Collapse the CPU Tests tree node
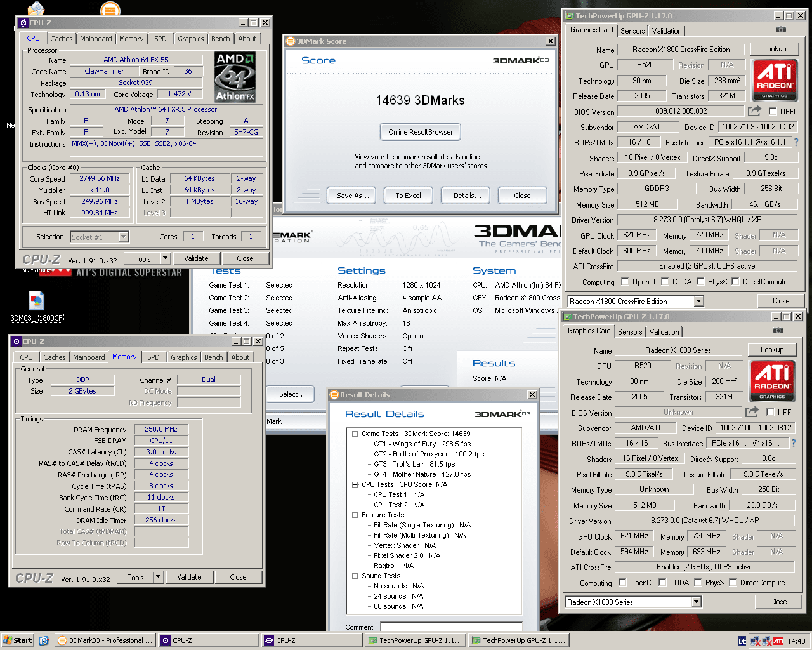This screenshot has width=812, height=650. click(355, 484)
